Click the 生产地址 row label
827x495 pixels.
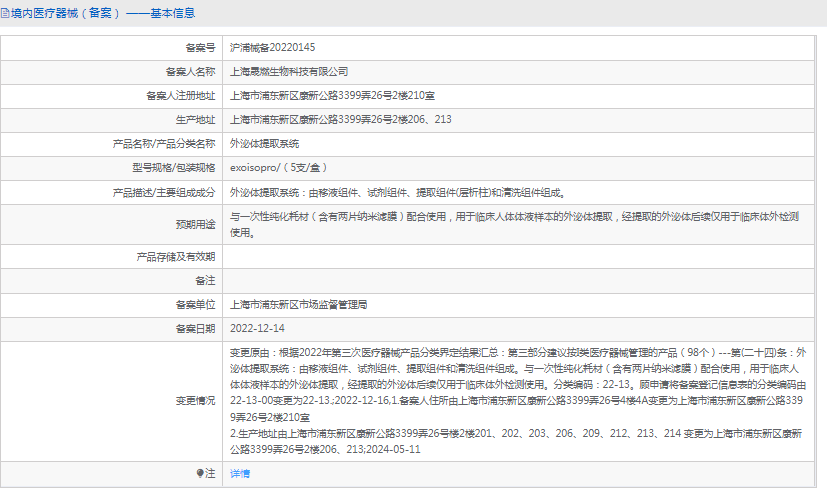[196, 120]
